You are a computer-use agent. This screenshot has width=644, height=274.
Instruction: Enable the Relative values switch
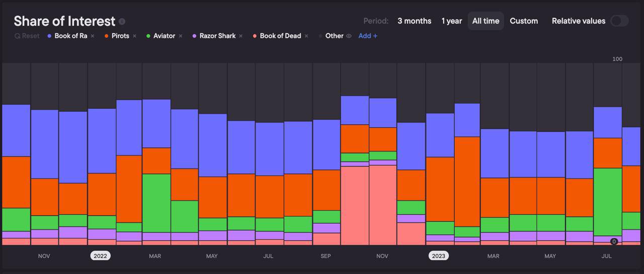tap(619, 21)
